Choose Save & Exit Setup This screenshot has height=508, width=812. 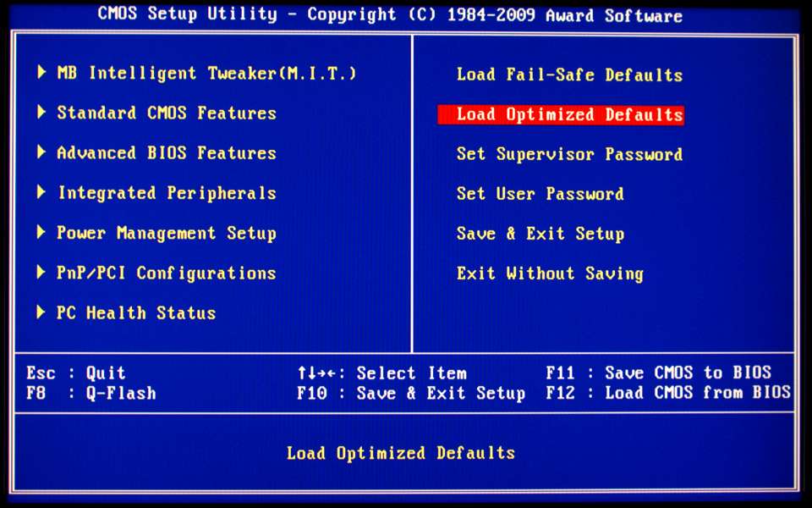[540, 234]
